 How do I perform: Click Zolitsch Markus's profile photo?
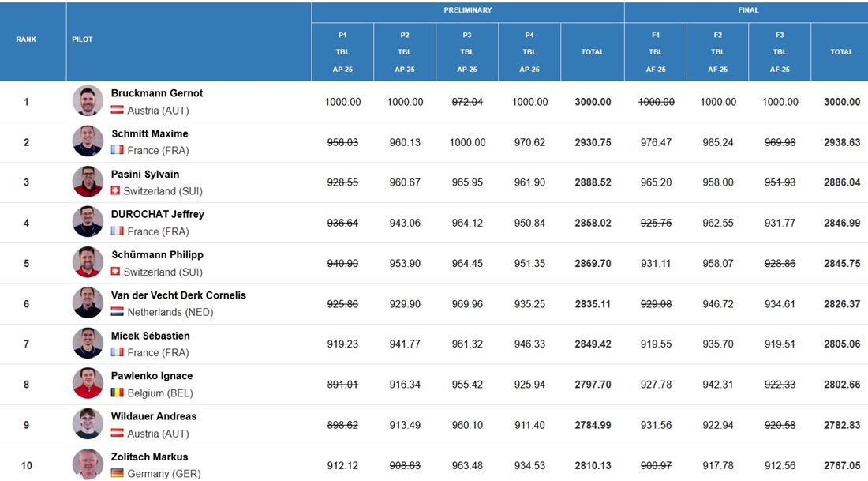88,464
